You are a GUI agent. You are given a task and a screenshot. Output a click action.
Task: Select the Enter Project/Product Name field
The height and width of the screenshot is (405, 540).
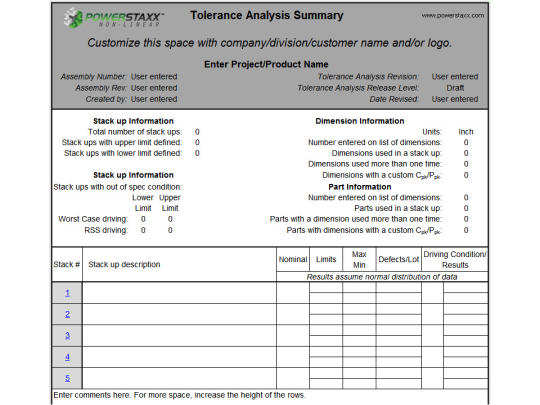[x=266, y=64]
